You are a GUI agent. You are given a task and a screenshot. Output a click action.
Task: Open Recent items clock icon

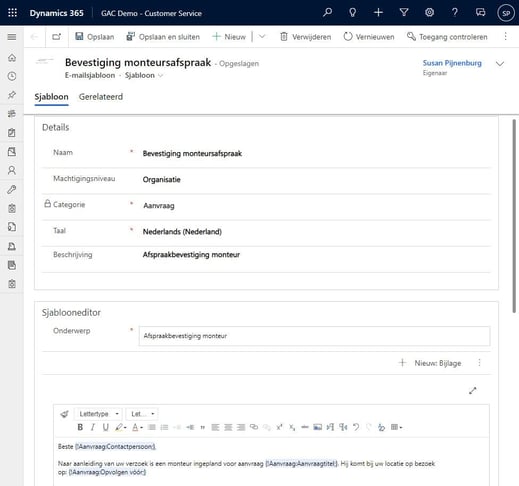pos(12,76)
